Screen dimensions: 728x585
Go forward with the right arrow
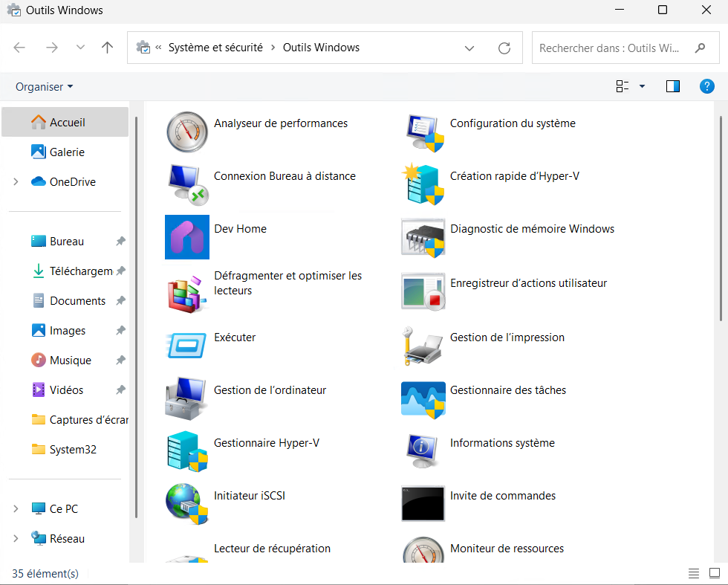tap(51, 48)
